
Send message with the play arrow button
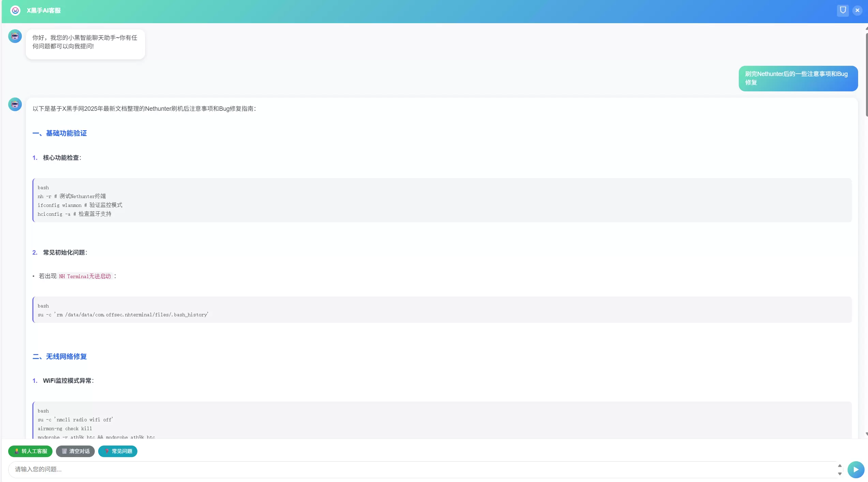click(x=856, y=469)
